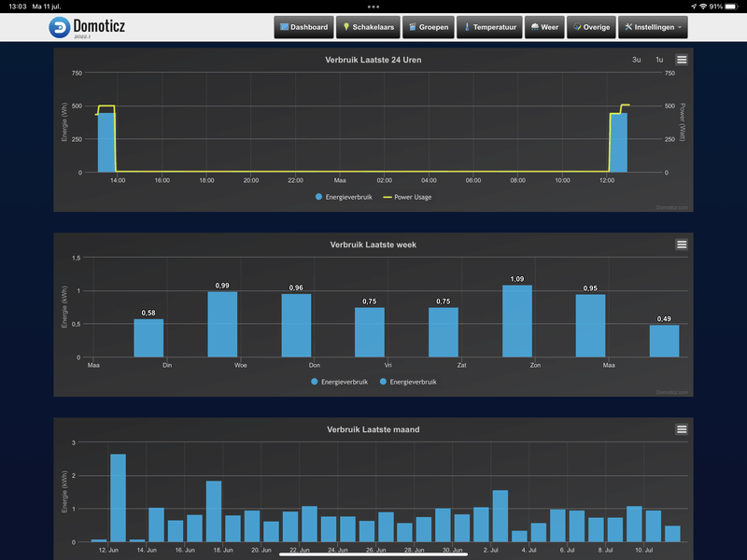Click the Domoticz.com credit link in 24-hour chart
The width and height of the screenshot is (747, 560).
[671, 207]
